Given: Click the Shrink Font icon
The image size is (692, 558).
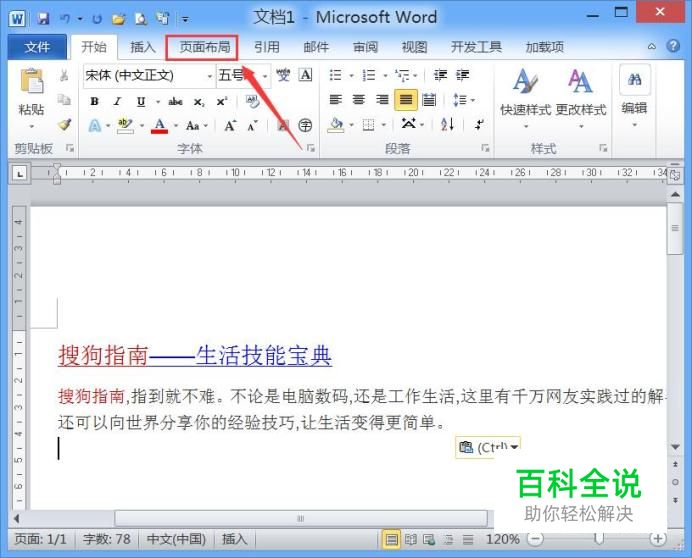Looking at the screenshot, I should pos(252,126).
